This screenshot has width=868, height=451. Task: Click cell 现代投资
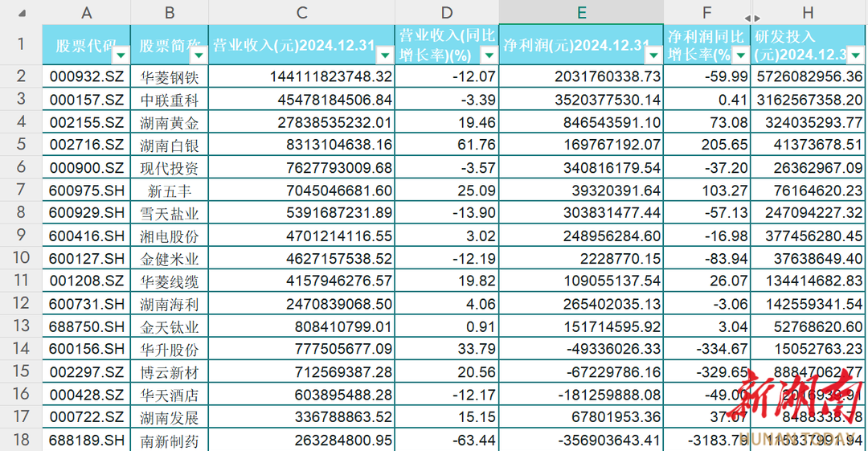pyautogui.click(x=170, y=167)
